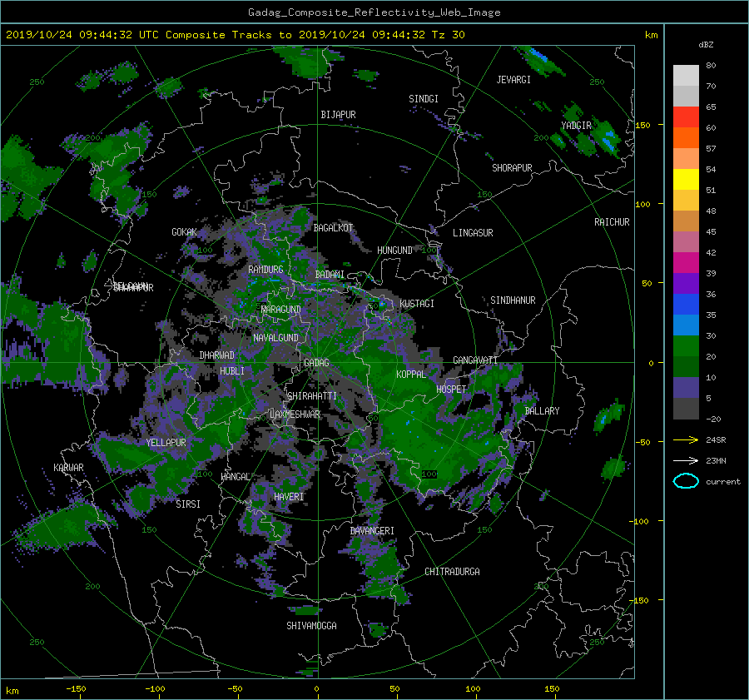Select the 35 dBZ blue swatch

pyautogui.click(x=686, y=304)
